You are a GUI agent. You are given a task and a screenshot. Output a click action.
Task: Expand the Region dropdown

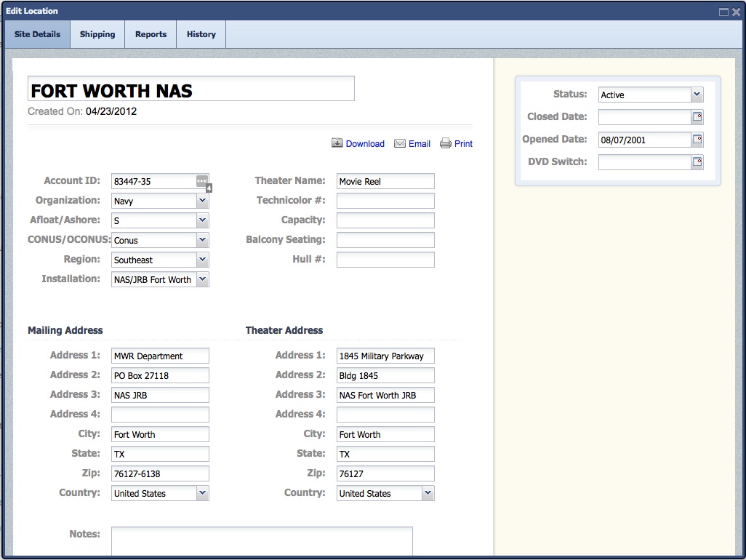click(202, 260)
